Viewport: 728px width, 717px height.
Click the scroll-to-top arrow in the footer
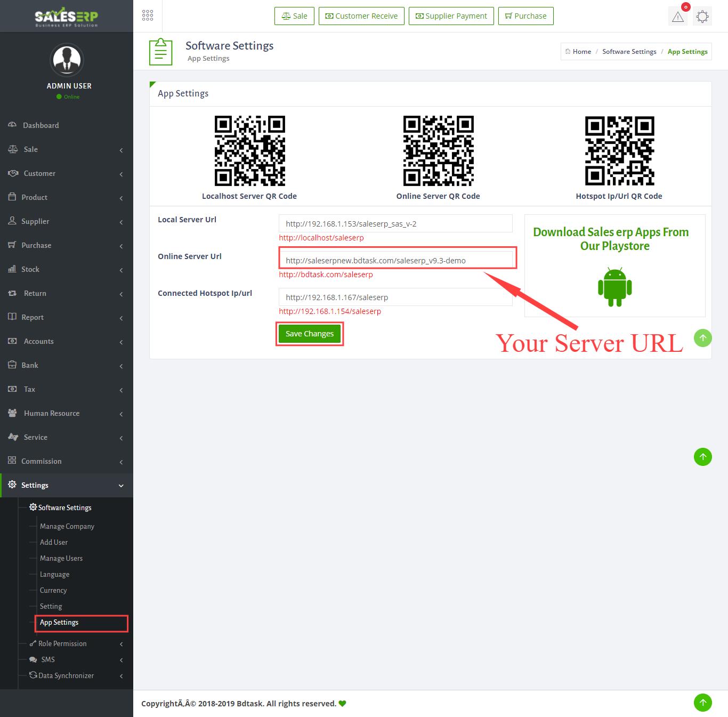[x=702, y=703]
